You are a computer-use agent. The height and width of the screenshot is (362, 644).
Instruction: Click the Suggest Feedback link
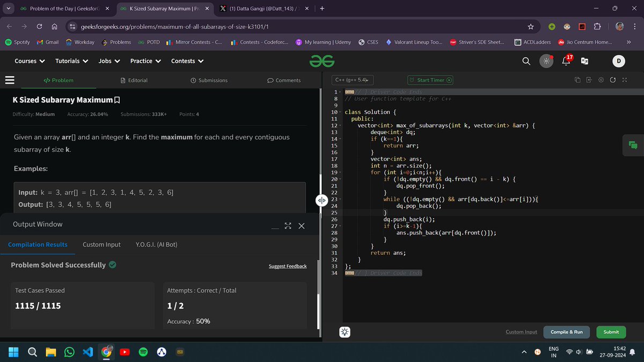[288, 266]
